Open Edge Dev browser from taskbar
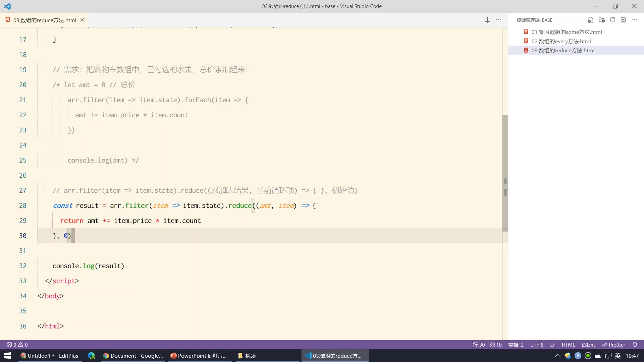644x362 pixels. [91, 356]
